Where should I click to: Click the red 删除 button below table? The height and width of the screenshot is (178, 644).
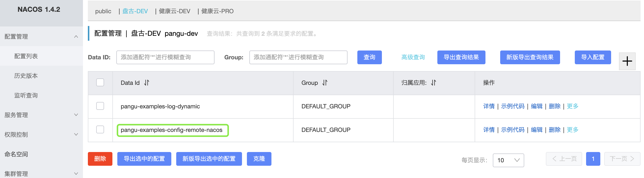point(100,159)
